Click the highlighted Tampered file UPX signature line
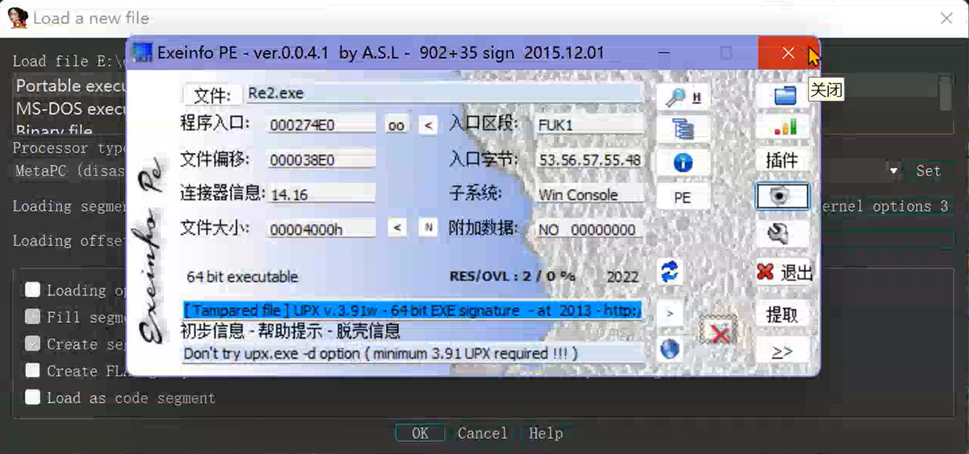Image resolution: width=969 pixels, height=454 pixels. [412, 310]
